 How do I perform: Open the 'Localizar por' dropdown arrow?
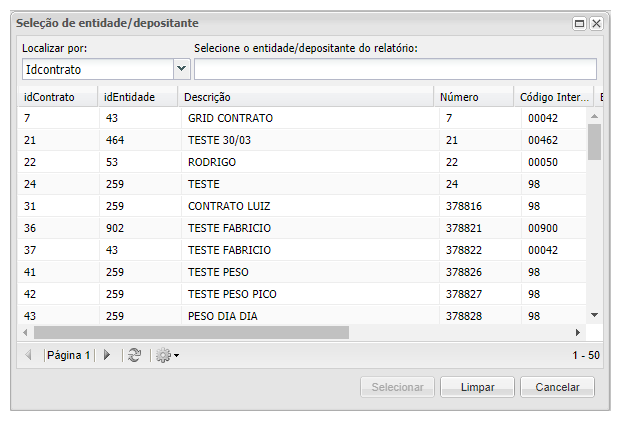(x=182, y=69)
